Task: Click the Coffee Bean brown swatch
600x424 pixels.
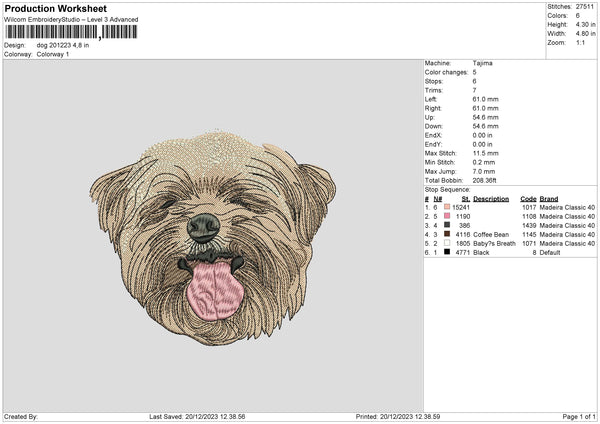Action: (x=447, y=234)
